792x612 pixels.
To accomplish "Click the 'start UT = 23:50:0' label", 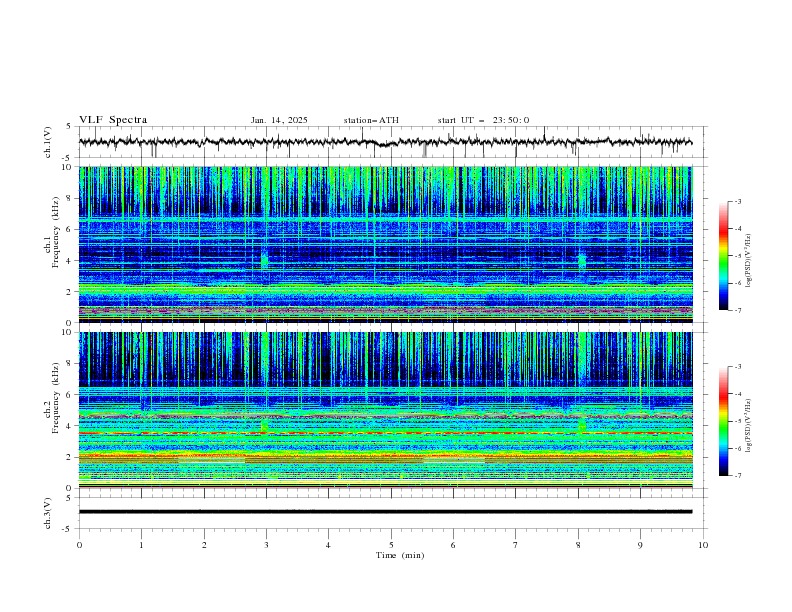I will pyautogui.click(x=483, y=120).
